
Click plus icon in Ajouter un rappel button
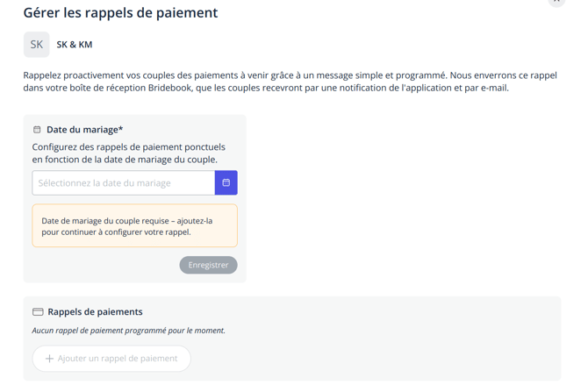click(x=49, y=359)
